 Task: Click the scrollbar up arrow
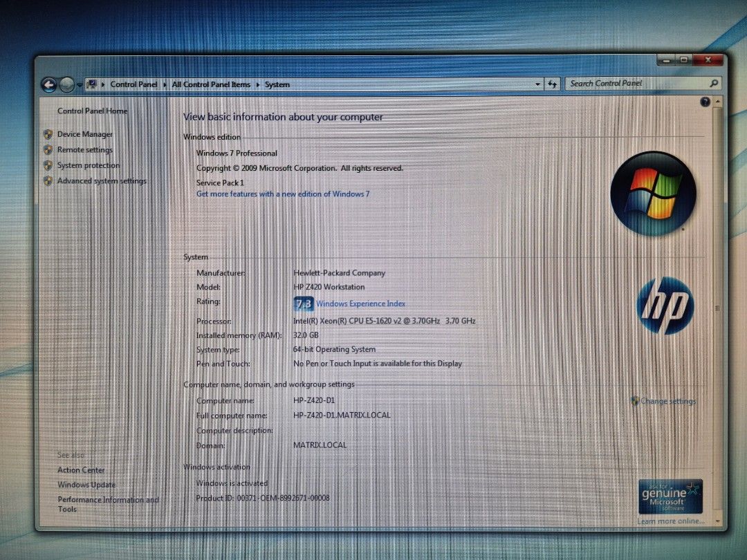pos(717,102)
